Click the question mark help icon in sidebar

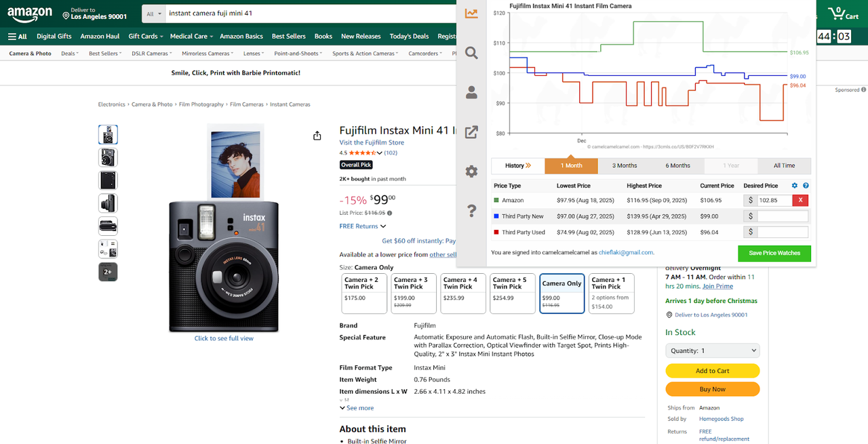coord(471,211)
